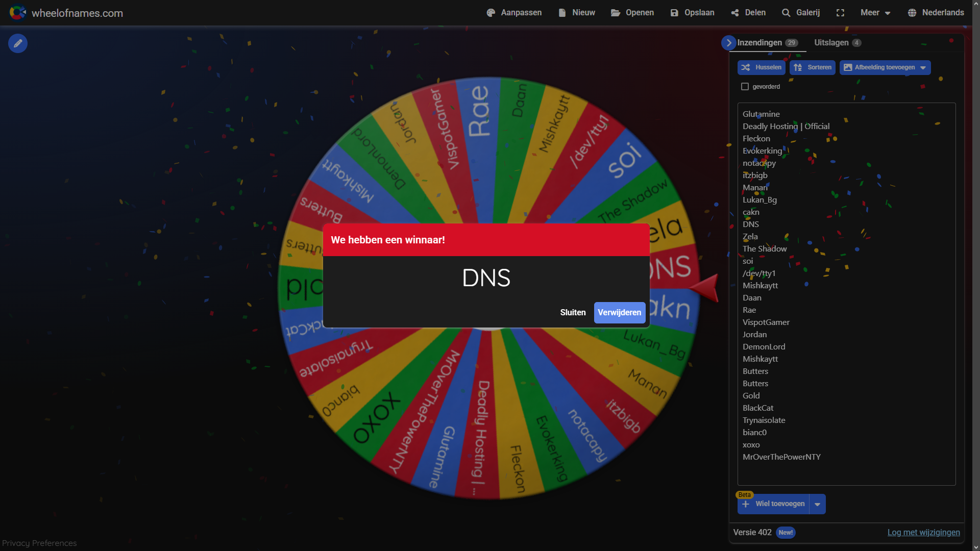This screenshot has height=551, width=980.
Task: Expand arrow next to Wiel toevoegen
Action: tap(817, 504)
